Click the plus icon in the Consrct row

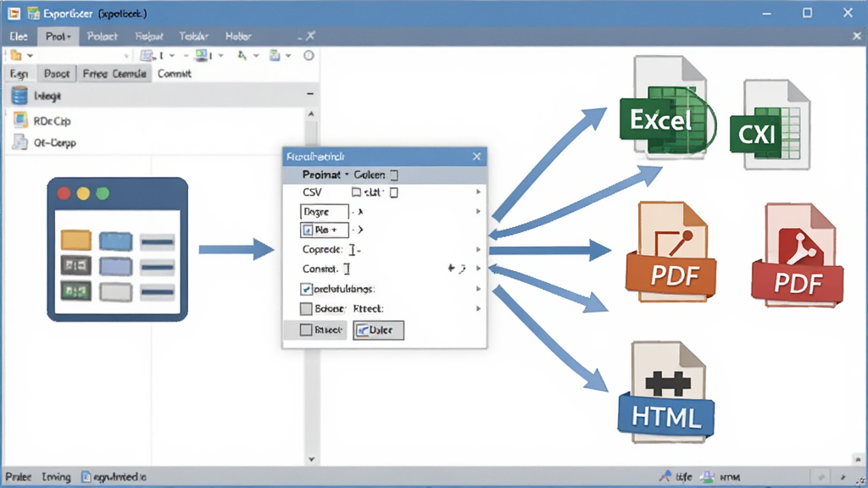click(x=451, y=269)
